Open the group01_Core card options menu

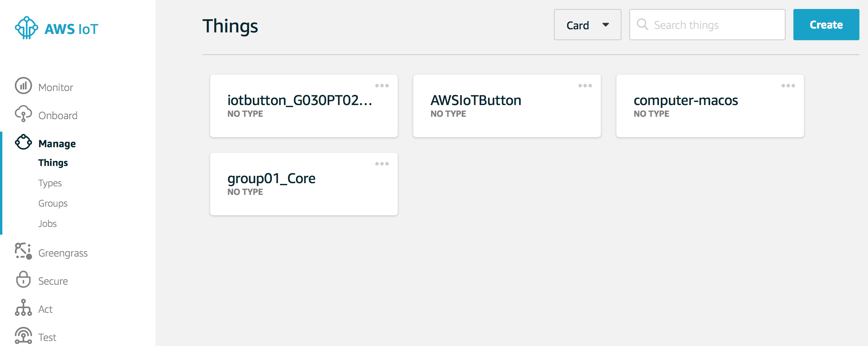tap(382, 164)
